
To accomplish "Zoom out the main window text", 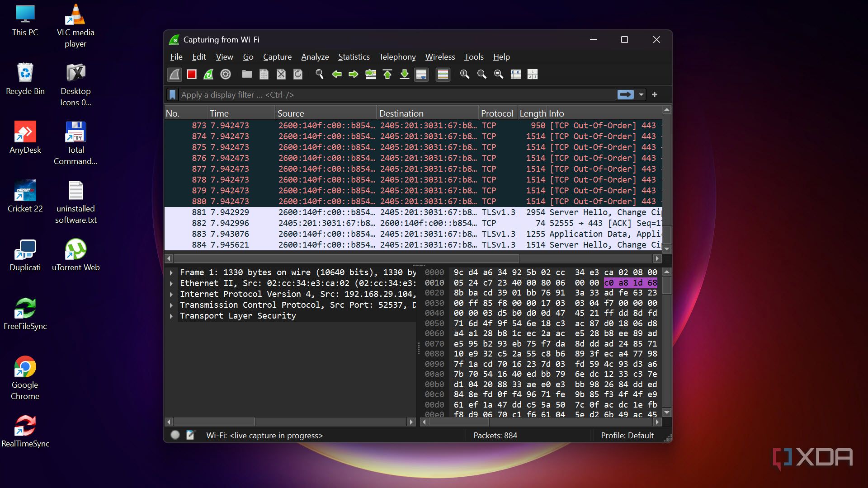I will point(482,74).
